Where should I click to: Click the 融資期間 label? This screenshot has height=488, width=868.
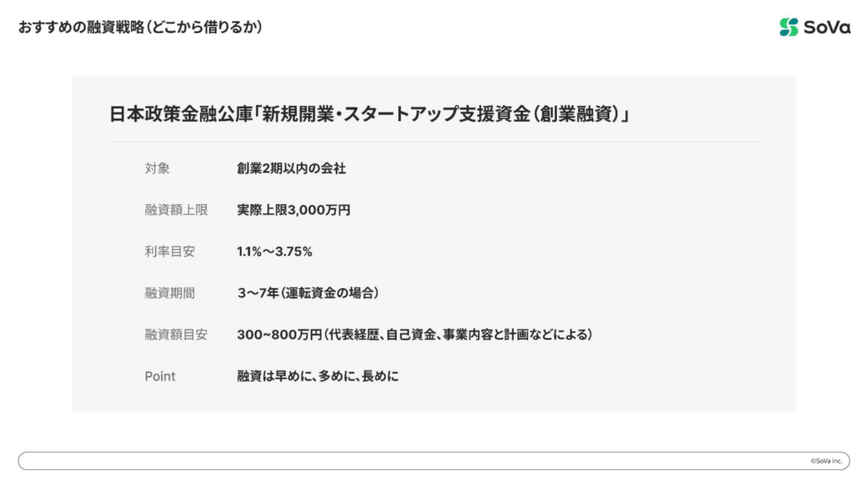coord(170,293)
